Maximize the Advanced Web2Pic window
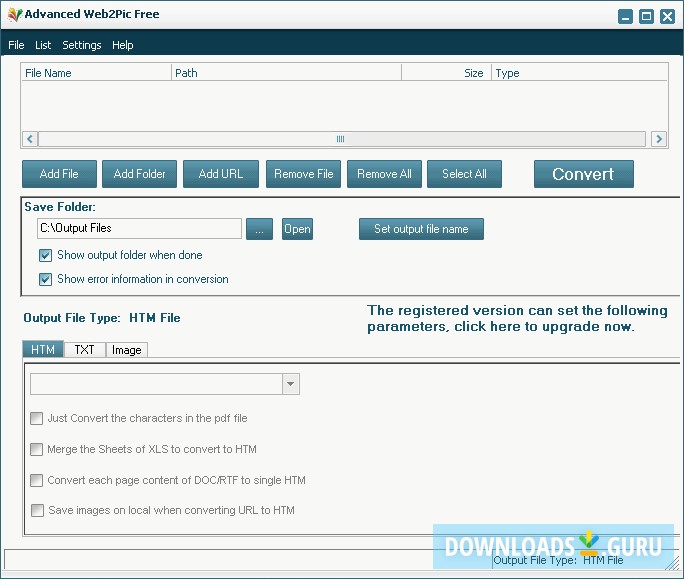The width and height of the screenshot is (684, 579). pos(646,17)
